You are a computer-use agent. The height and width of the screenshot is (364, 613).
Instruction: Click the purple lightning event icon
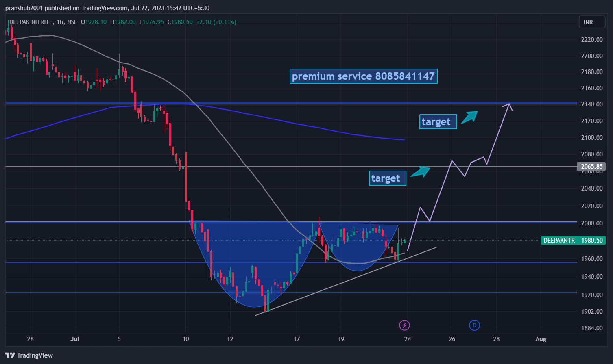click(x=404, y=325)
